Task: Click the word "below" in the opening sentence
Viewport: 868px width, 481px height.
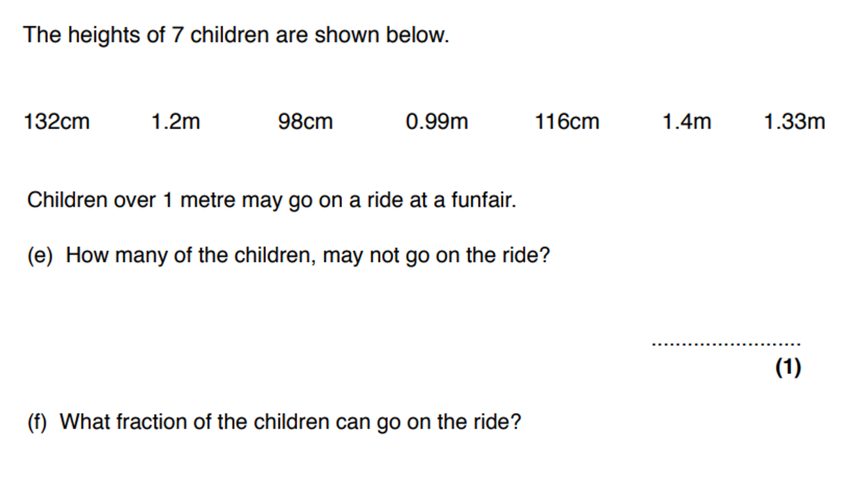Action: coord(416,35)
